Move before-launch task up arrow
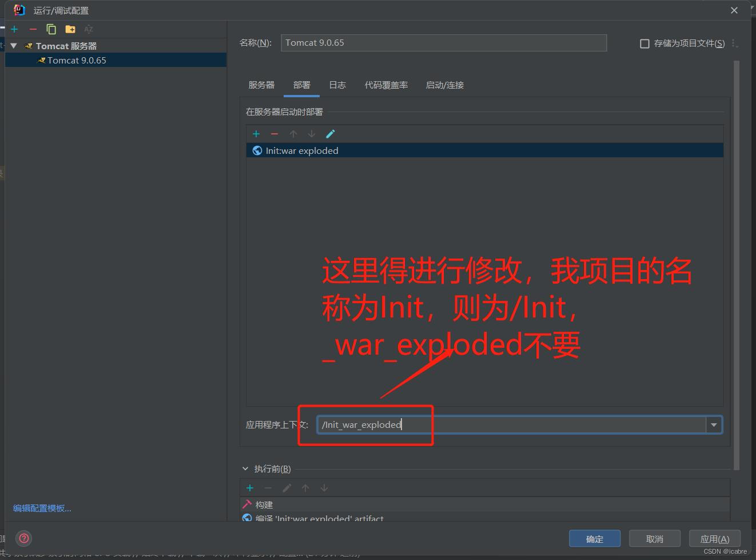Viewport: 756px width, 560px height. (305, 488)
